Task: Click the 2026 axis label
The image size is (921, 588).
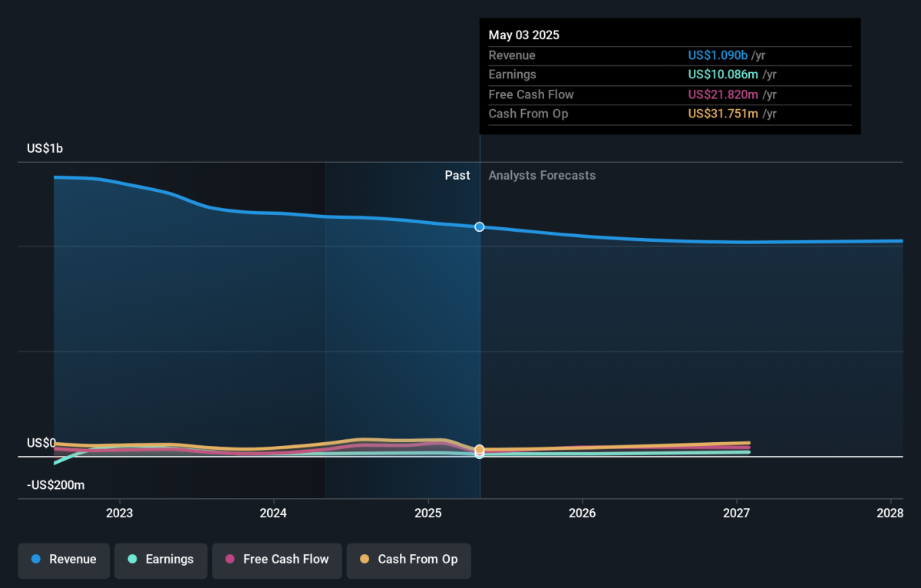Action: pos(583,513)
